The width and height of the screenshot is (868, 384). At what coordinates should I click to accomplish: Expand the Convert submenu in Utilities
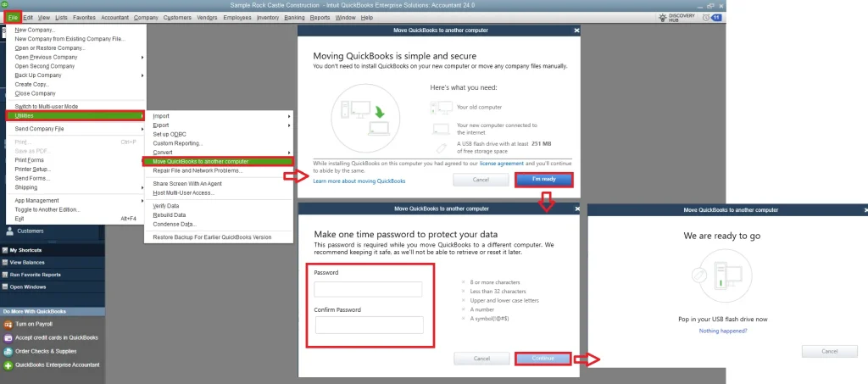click(288, 153)
